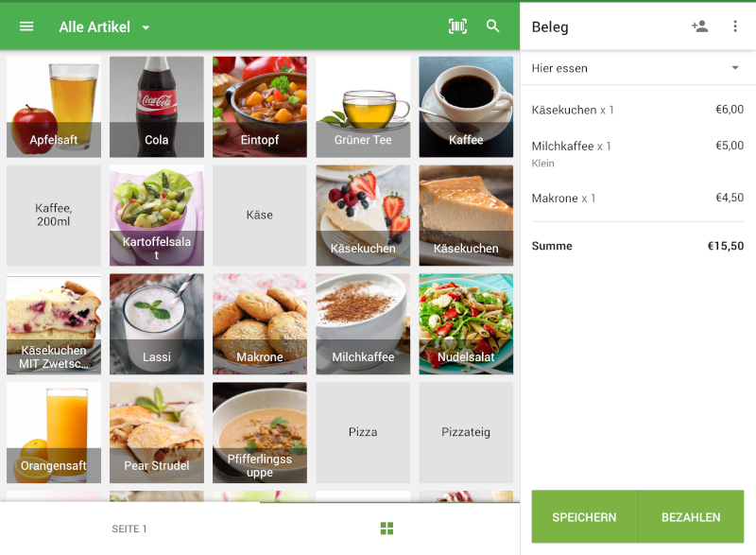Add Nudelsalat to the receipt
The width and height of the screenshot is (756, 555).
tap(466, 324)
